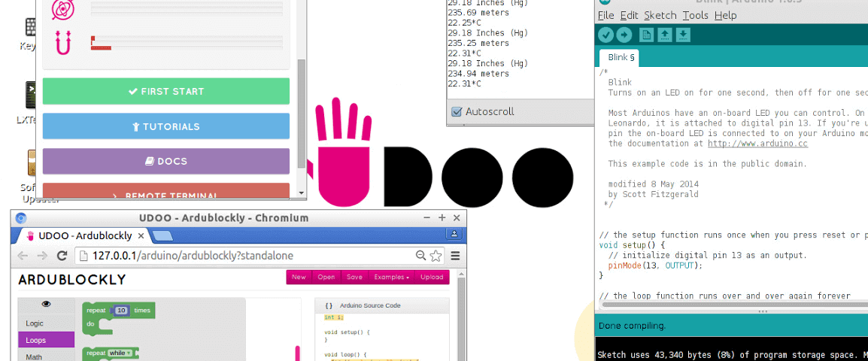Click 'modified 8 May 2014' comment line
The image size is (868, 361).
(653, 184)
